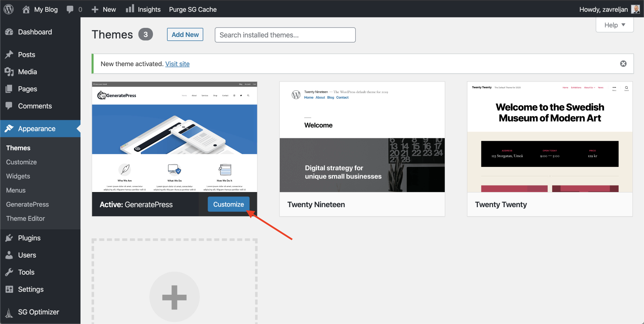Open the My Blog home icon

click(26, 9)
